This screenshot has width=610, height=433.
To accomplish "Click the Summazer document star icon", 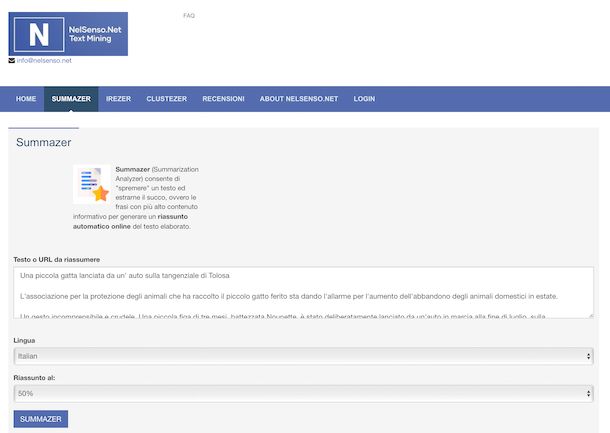I will [92, 184].
